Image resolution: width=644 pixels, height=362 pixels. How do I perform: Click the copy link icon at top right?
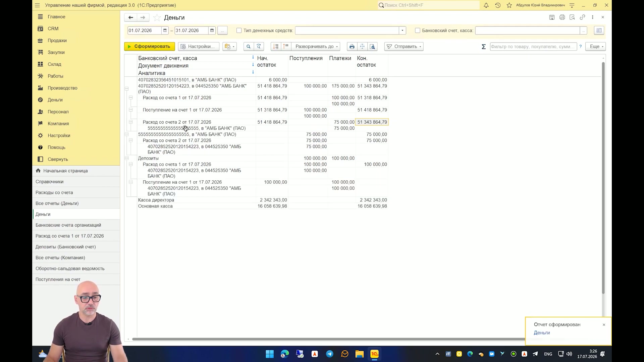pyautogui.click(x=583, y=17)
